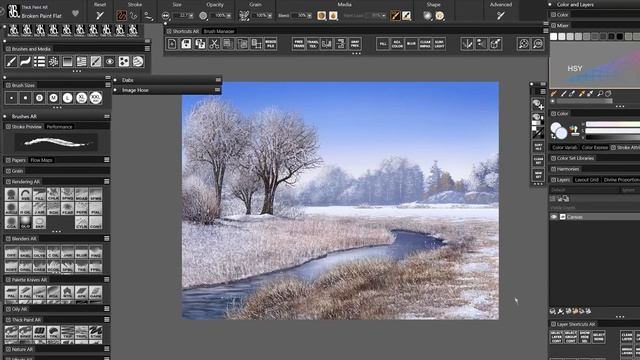Adjust the mixer brush size slider

584,101
